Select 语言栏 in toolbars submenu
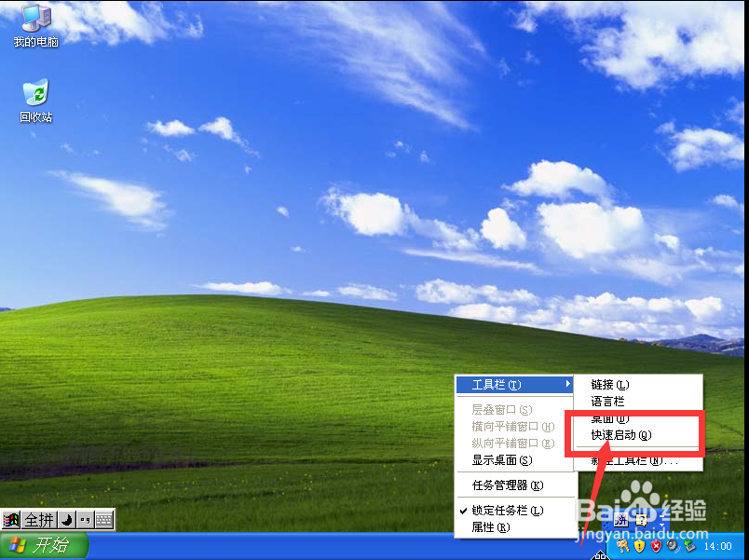The height and width of the screenshot is (560, 749). coord(638,402)
